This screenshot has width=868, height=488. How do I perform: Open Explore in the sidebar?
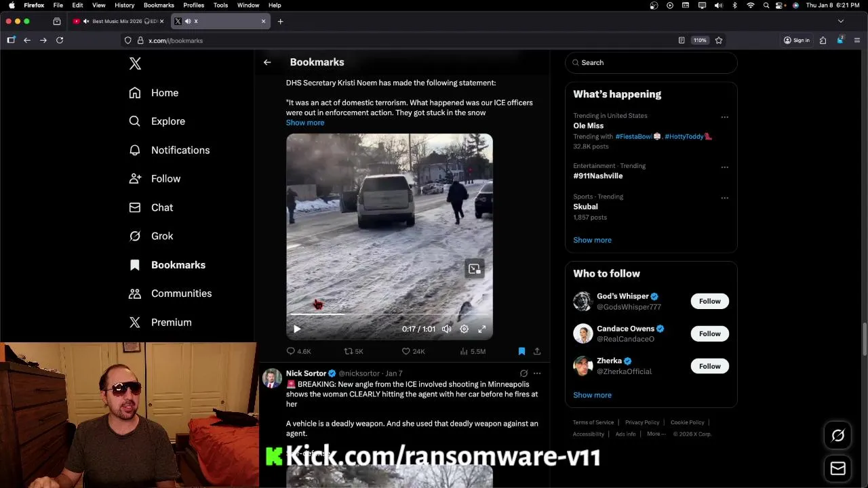pyautogui.click(x=157, y=121)
